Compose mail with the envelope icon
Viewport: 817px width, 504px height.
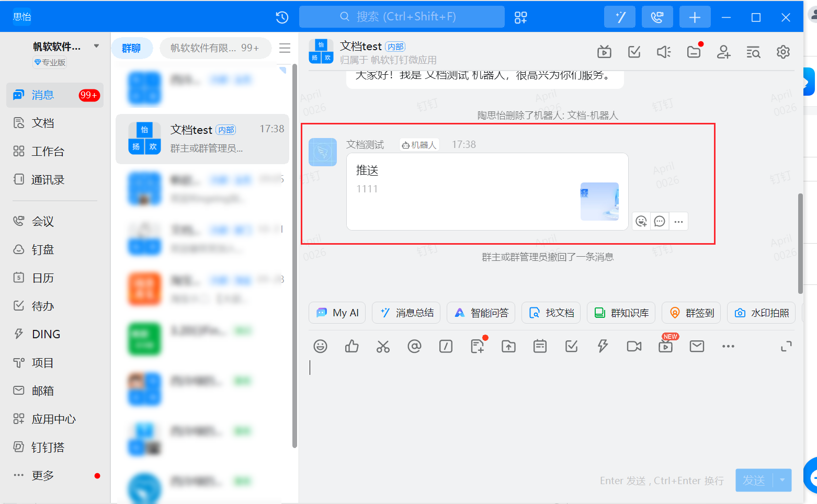tap(697, 346)
